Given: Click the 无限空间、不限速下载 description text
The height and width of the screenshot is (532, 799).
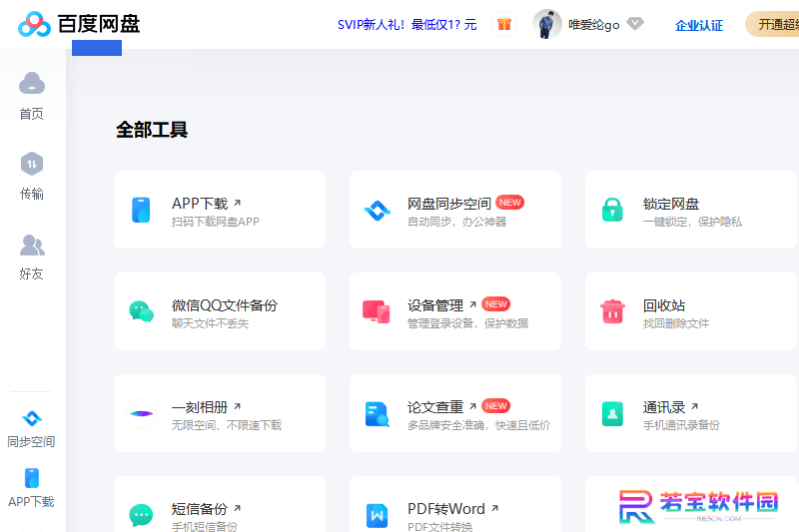Looking at the screenshot, I should (x=227, y=425).
